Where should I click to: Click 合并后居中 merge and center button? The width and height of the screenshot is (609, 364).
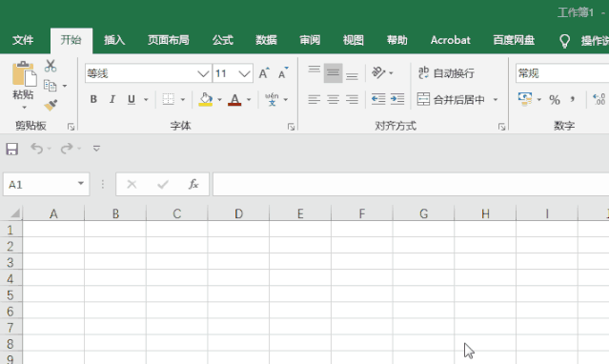[452, 99]
